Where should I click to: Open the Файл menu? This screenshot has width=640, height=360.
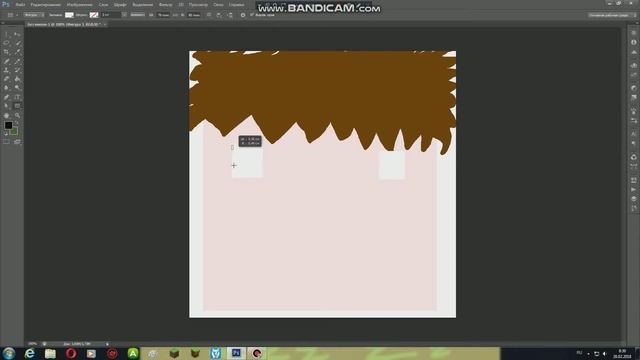20,4
